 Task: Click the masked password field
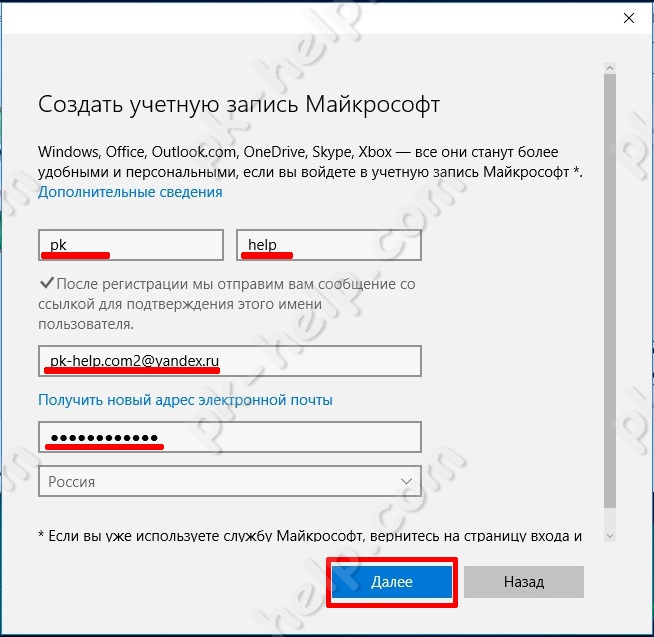click(230, 437)
